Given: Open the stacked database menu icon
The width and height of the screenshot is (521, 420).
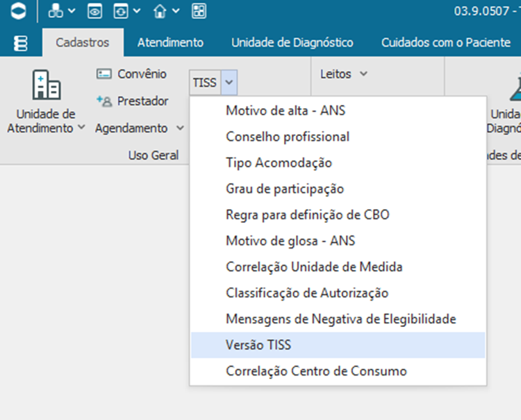Looking at the screenshot, I should point(21,42).
